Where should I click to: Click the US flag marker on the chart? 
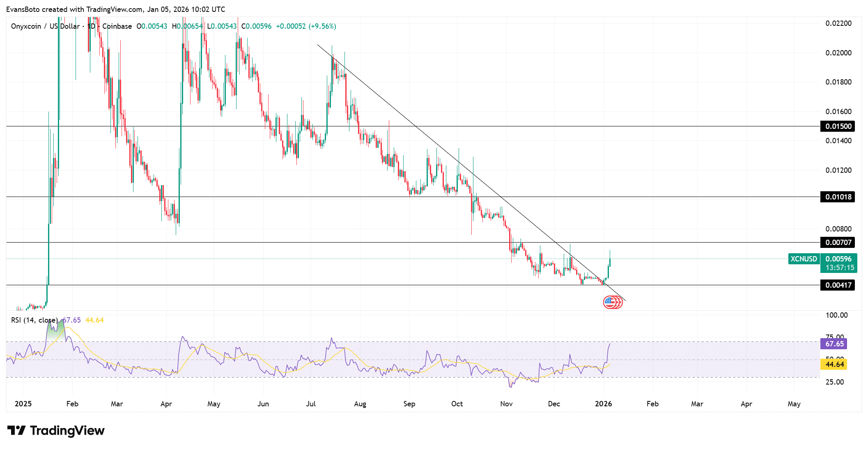[x=613, y=302]
